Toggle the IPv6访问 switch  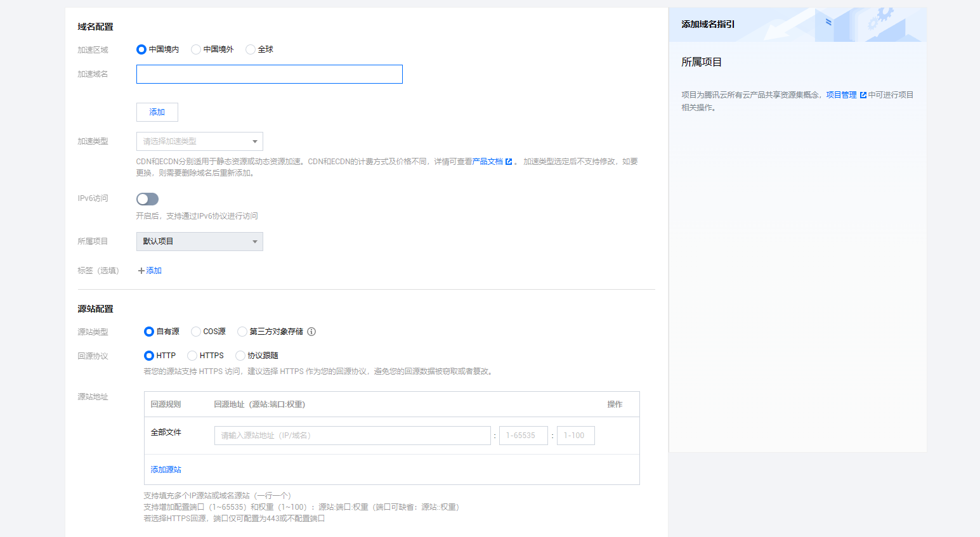147,199
